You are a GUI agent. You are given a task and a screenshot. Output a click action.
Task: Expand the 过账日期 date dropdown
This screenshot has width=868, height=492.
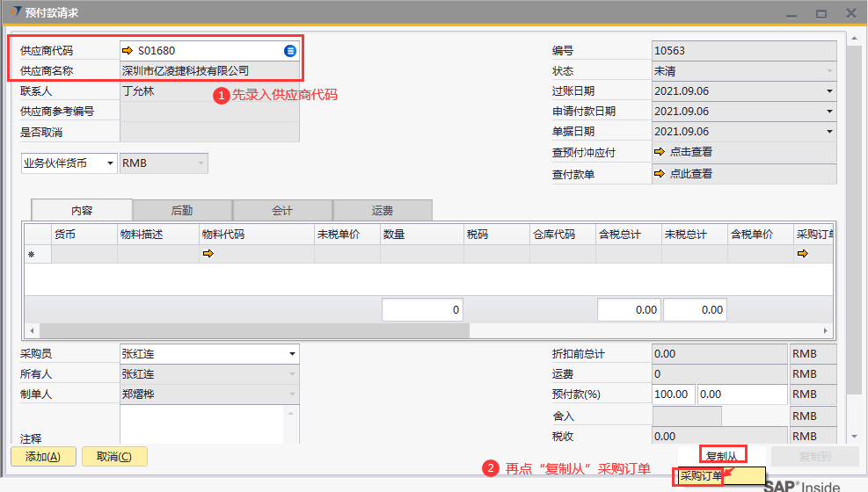pyautogui.click(x=828, y=91)
